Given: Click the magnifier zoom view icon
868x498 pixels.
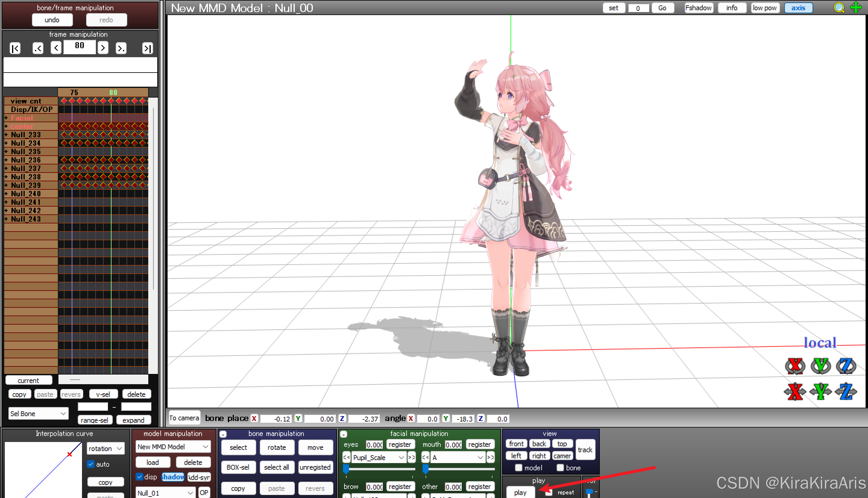Looking at the screenshot, I should point(839,8).
